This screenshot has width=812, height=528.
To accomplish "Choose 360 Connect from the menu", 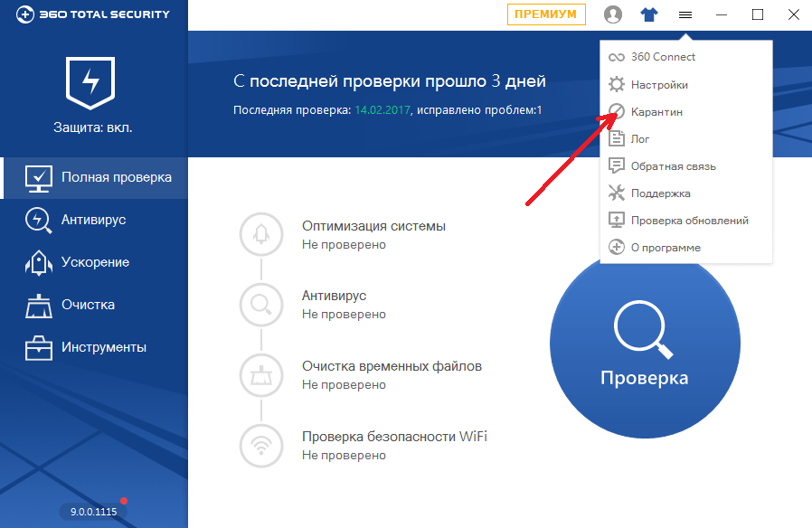I will click(x=686, y=57).
